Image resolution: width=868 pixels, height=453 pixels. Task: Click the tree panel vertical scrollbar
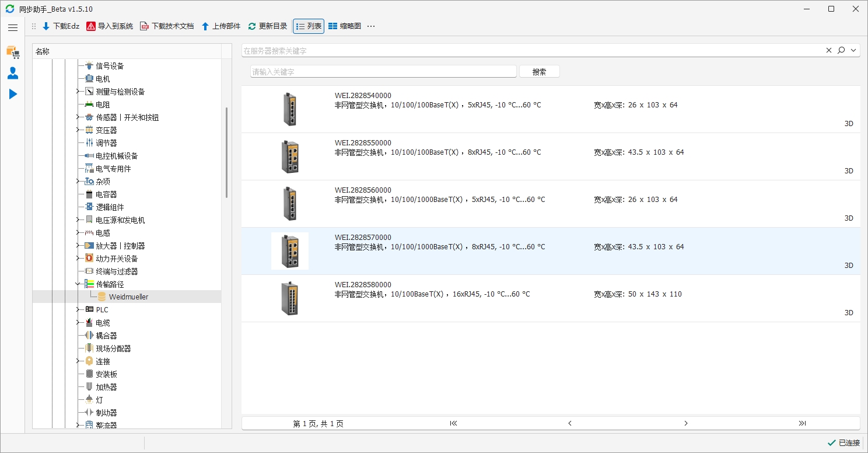226,152
